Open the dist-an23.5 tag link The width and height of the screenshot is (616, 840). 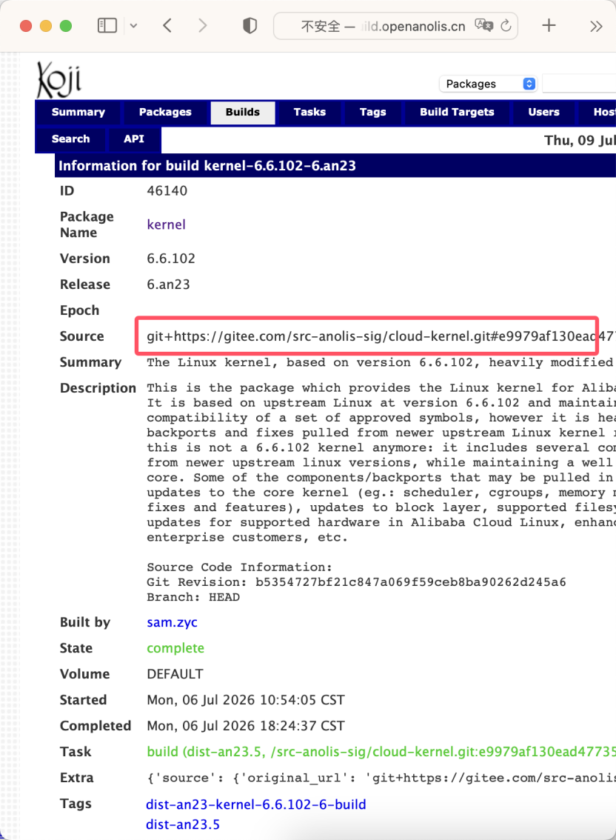click(183, 824)
